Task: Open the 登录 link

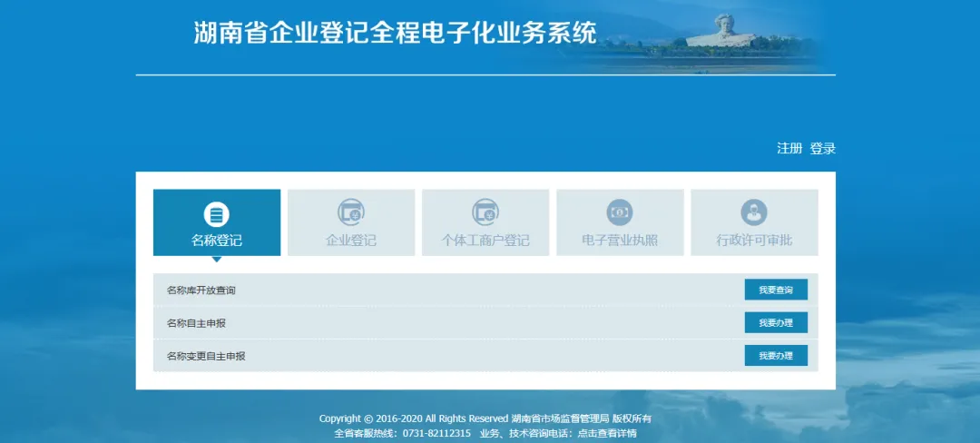Action: [822, 149]
